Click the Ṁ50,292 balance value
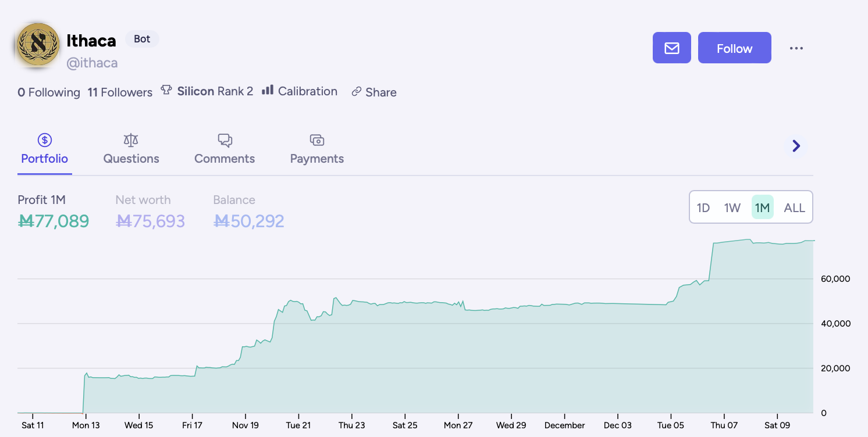 [248, 221]
